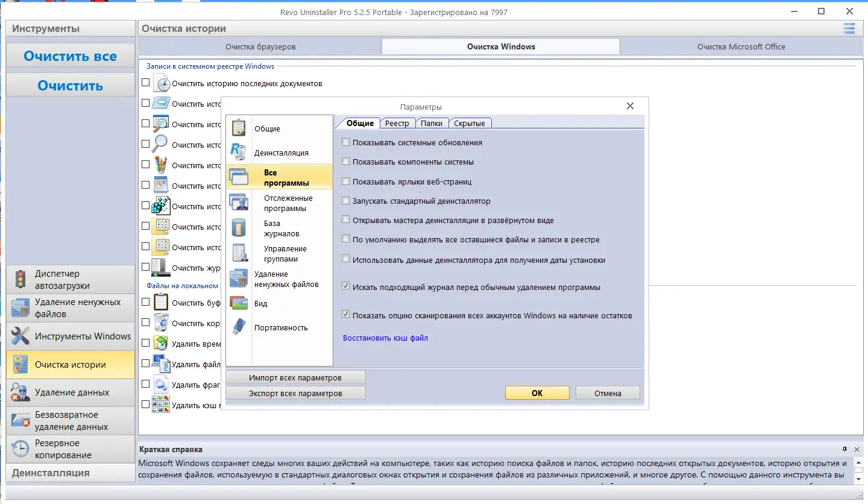Viewport: 868px width, 504px height.
Task: Open the Деинсталляция settings icon
Action: [x=239, y=153]
